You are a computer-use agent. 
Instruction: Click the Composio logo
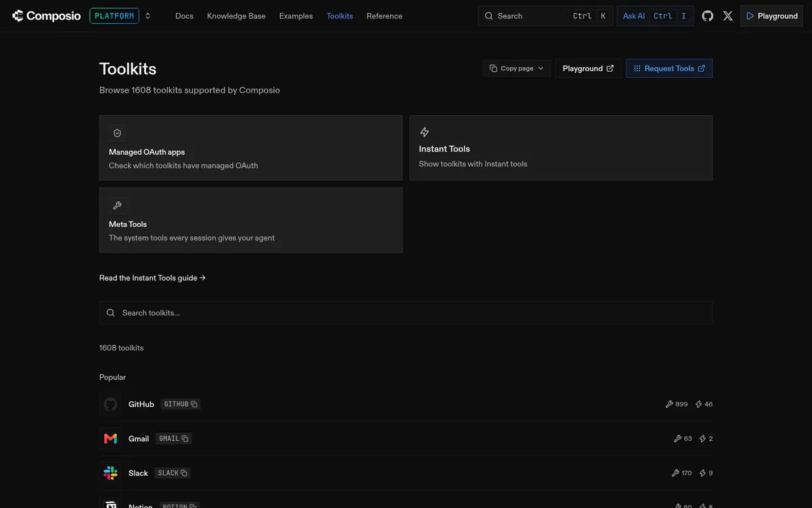tap(46, 16)
